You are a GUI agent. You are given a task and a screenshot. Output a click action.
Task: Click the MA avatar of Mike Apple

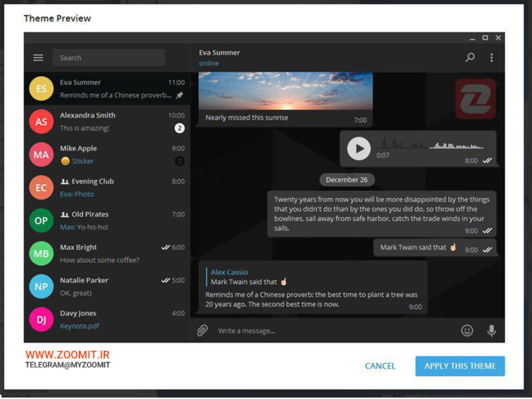coord(41,155)
